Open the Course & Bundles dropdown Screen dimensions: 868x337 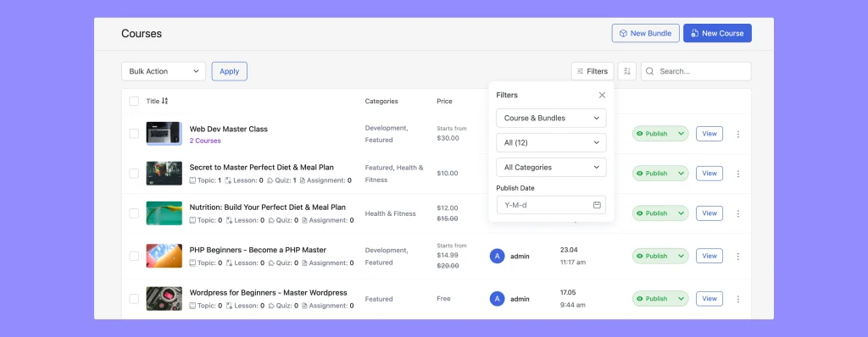(x=551, y=118)
